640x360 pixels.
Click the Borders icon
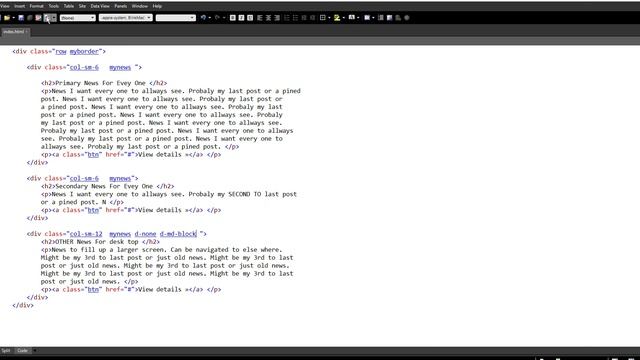pyautogui.click(x=323, y=18)
